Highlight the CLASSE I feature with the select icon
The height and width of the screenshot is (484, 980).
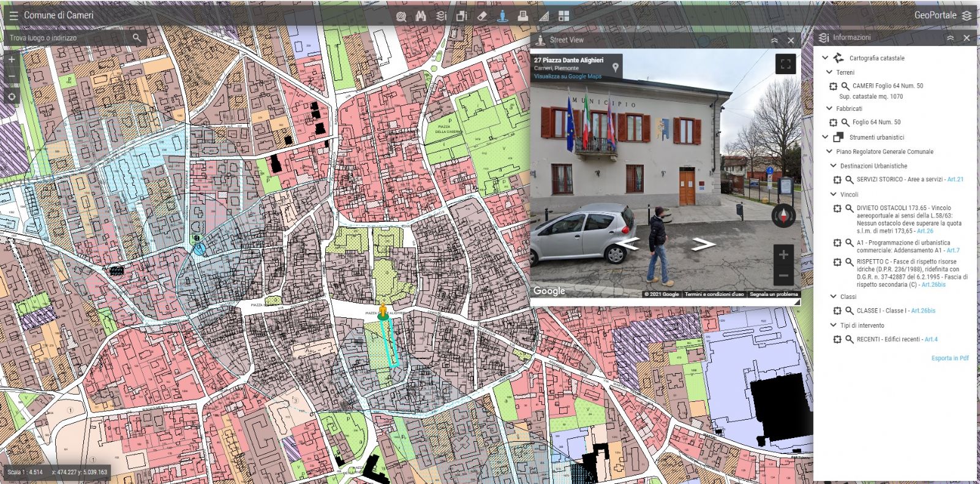837,311
